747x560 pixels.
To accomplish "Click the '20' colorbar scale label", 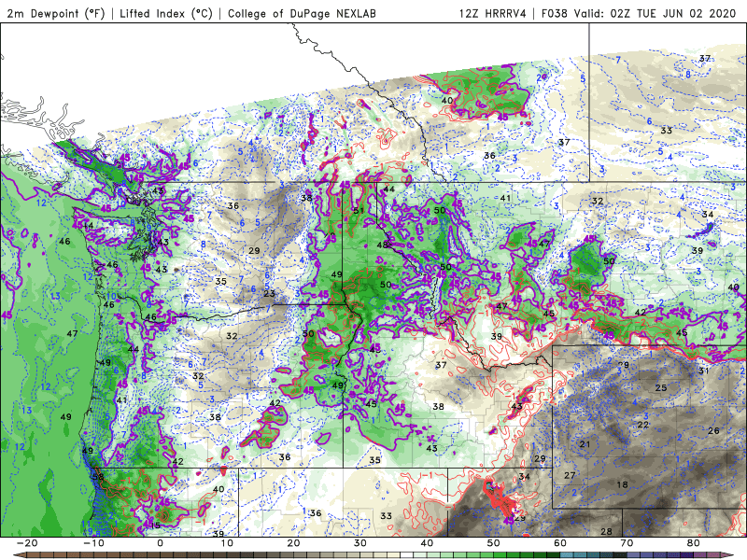I will 293,543.
